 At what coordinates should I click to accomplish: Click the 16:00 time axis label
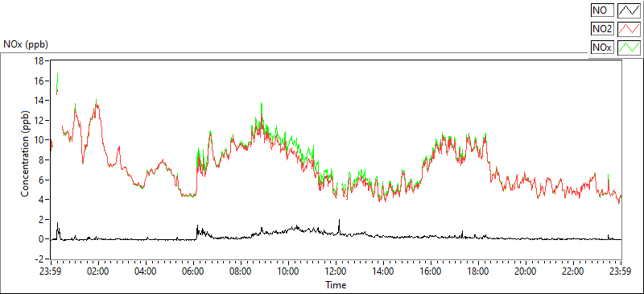tap(431, 271)
